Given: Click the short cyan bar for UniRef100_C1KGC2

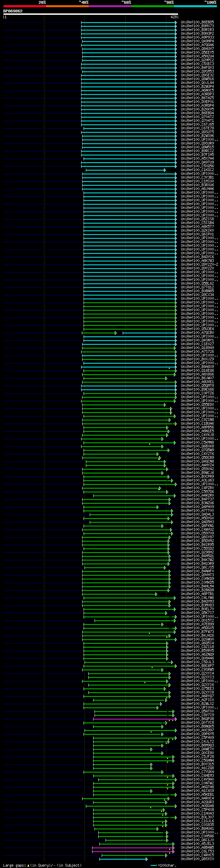Looking at the screenshot, I should tap(126, 170).
